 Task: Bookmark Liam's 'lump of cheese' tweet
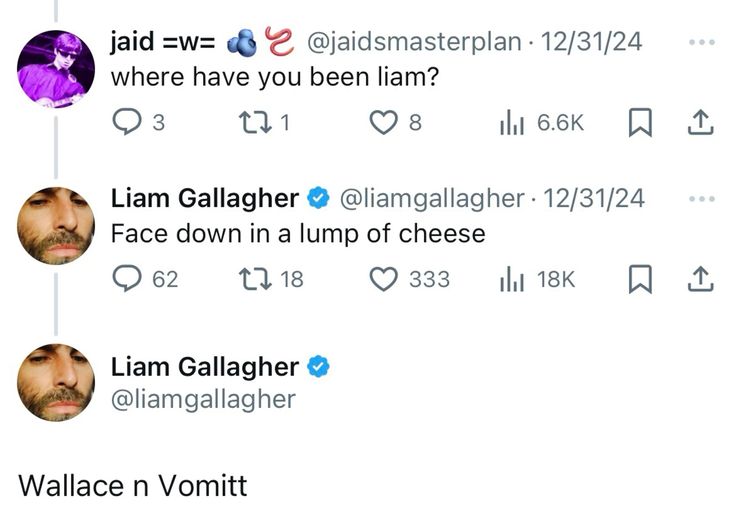click(x=640, y=279)
